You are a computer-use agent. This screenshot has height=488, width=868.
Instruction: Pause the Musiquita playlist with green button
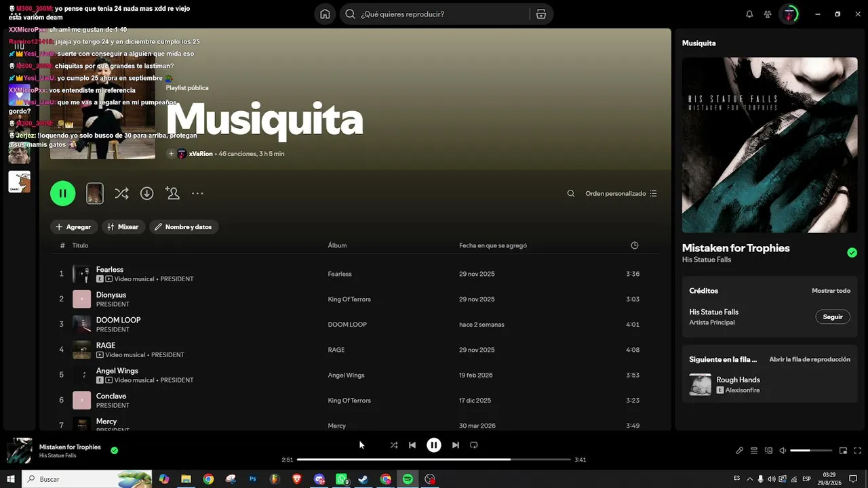coord(62,193)
